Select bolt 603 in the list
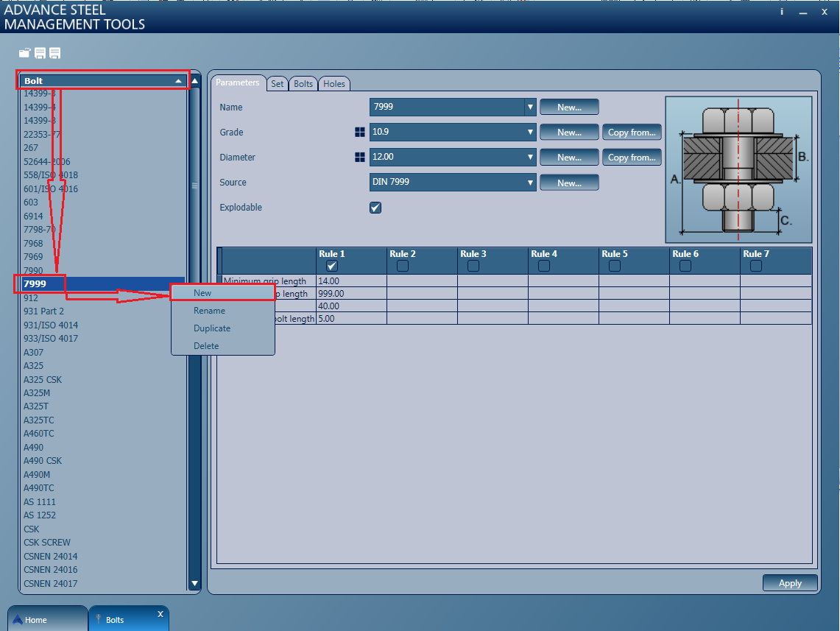Image resolution: width=840 pixels, height=631 pixels. tap(103, 202)
